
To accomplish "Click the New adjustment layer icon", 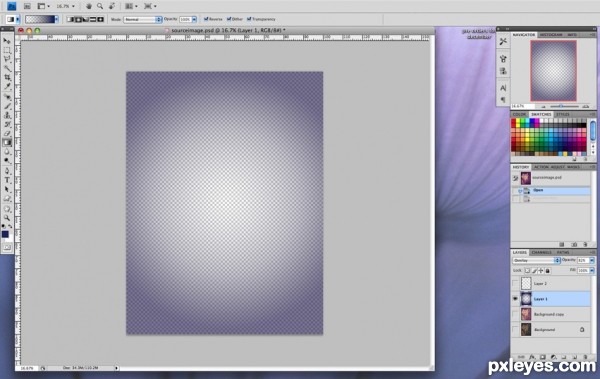I will (x=553, y=357).
